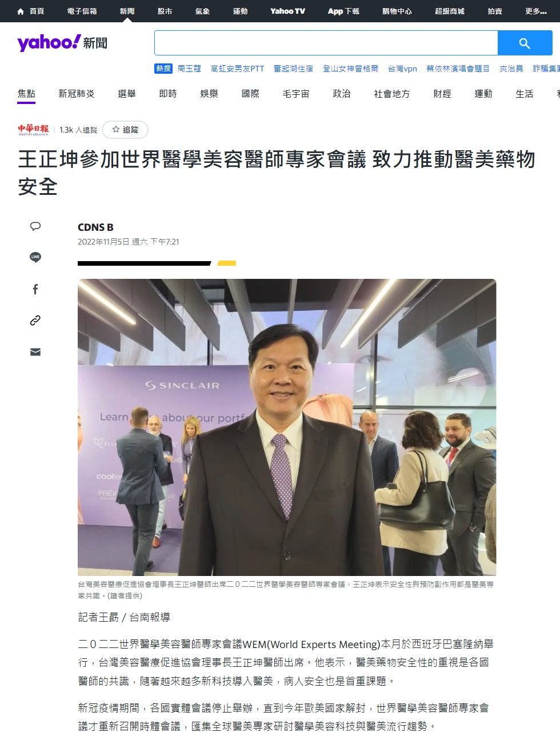Screen dimensions: 560x740
Task: Expand the 更多... top menu
Action: tap(535, 11)
